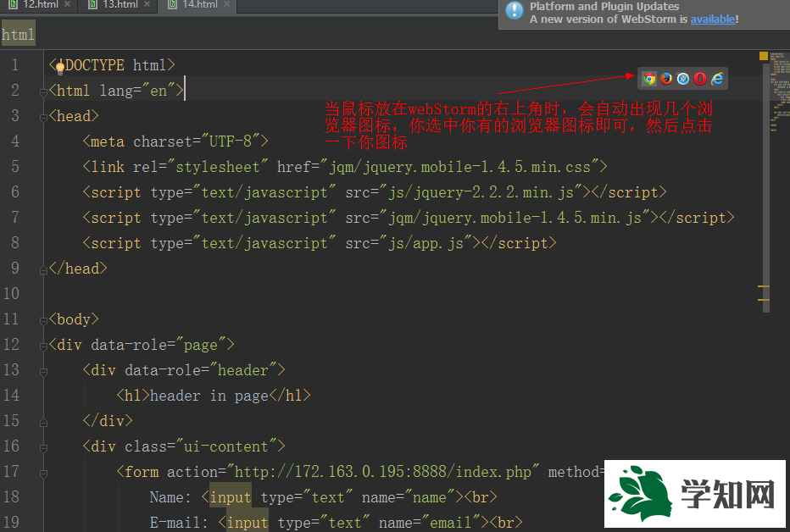Collapse the data-role page div fold, line 12
Viewport: 790px width, 532px height.
click(x=43, y=346)
